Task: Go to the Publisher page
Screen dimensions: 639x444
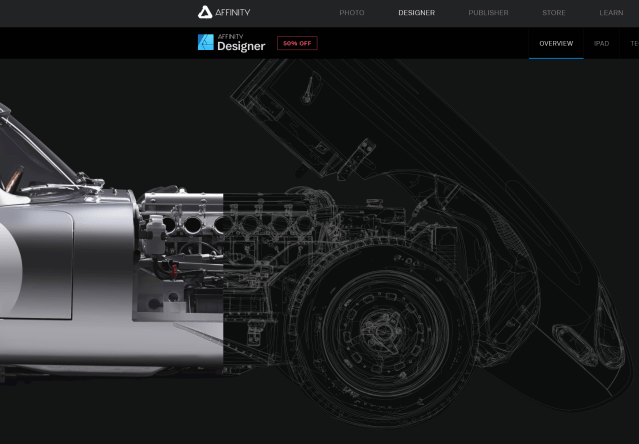Action: coord(488,13)
